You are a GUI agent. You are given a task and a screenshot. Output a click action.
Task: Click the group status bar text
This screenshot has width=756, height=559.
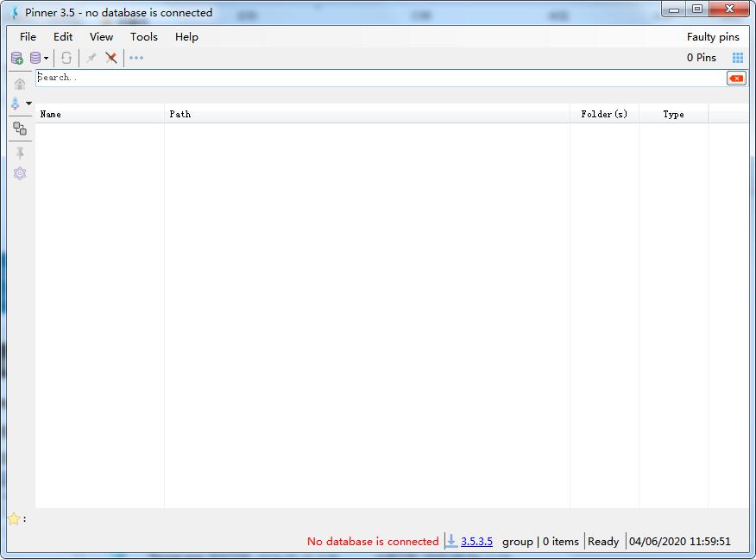pyautogui.click(x=517, y=542)
